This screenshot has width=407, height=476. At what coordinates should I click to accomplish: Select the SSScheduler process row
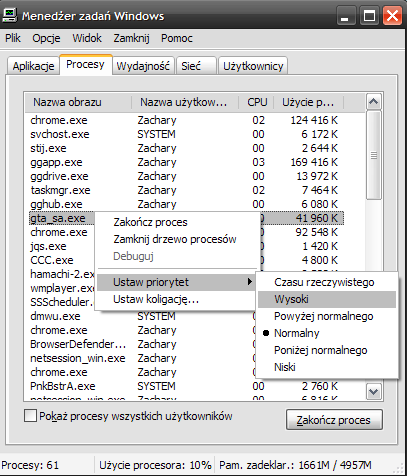point(62,302)
